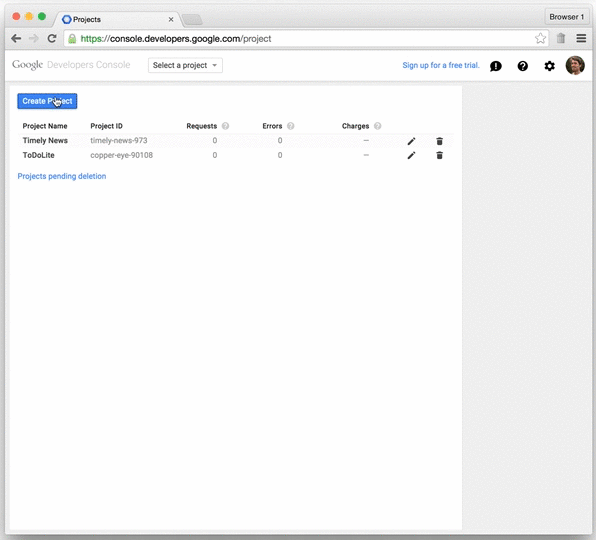Delete the ToDoLite project trash icon
The image size is (596, 540).
439,155
